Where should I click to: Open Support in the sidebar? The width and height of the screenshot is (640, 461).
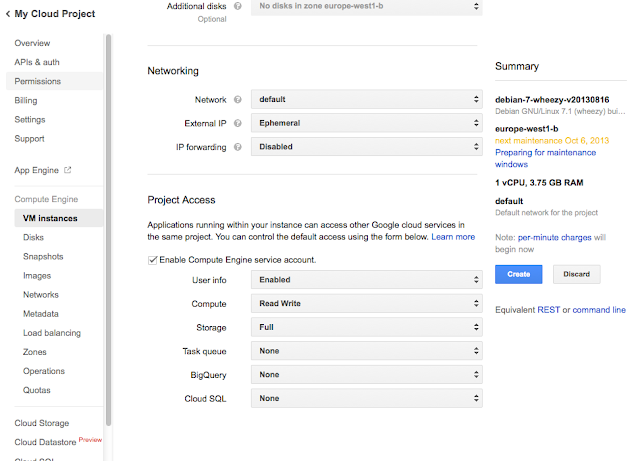click(x=29, y=139)
